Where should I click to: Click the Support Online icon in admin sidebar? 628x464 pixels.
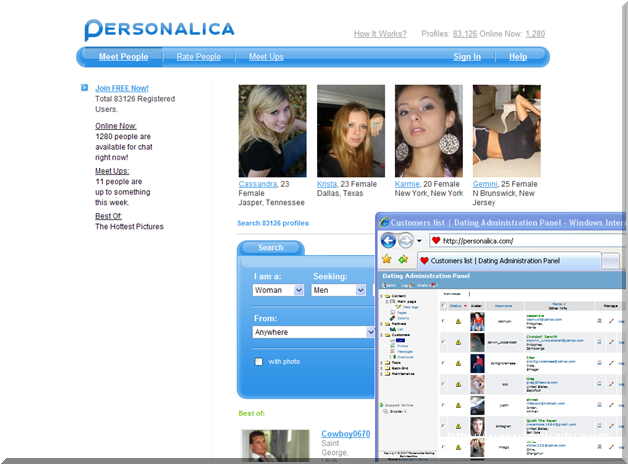(382, 405)
